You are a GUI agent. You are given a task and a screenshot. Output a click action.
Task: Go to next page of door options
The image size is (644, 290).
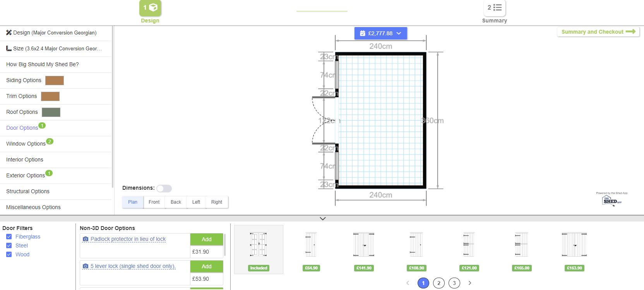[470, 283]
